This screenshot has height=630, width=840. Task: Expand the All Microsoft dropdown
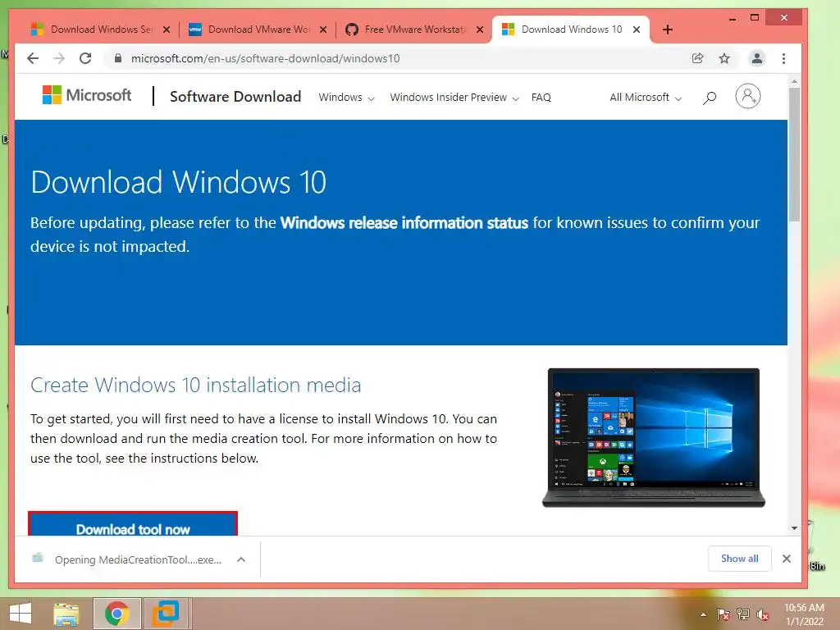[x=646, y=98]
